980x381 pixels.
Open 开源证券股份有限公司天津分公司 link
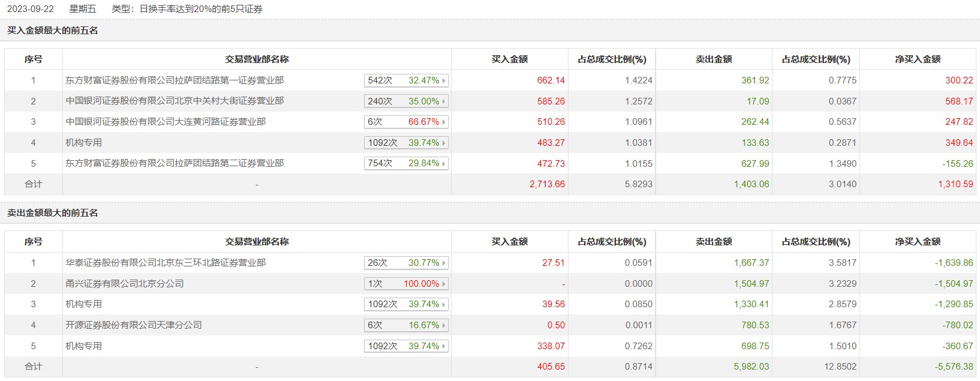coord(134,325)
